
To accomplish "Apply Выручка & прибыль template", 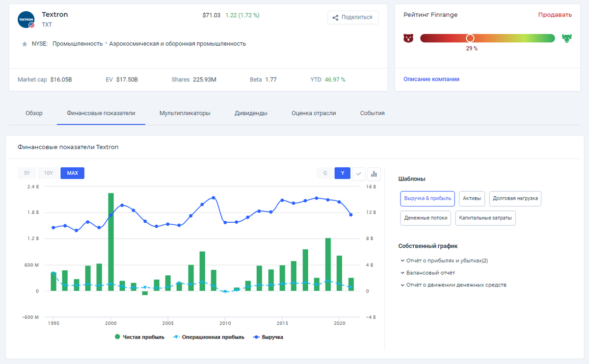I will tap(428, 199).
